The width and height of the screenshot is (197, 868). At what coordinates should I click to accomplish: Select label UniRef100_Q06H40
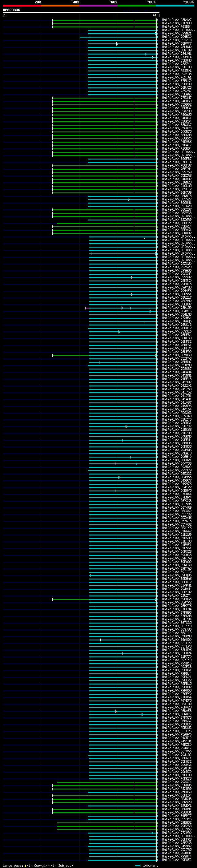(x=176, y=457)
